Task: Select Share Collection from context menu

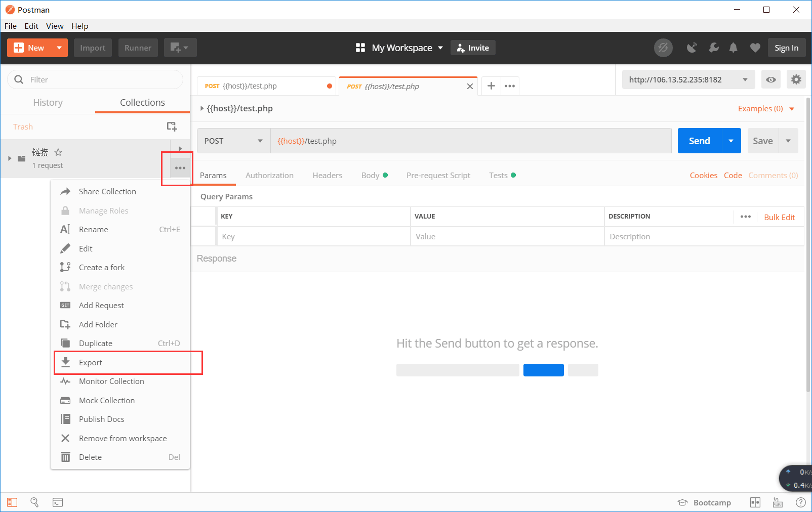Action: (120, 191)
